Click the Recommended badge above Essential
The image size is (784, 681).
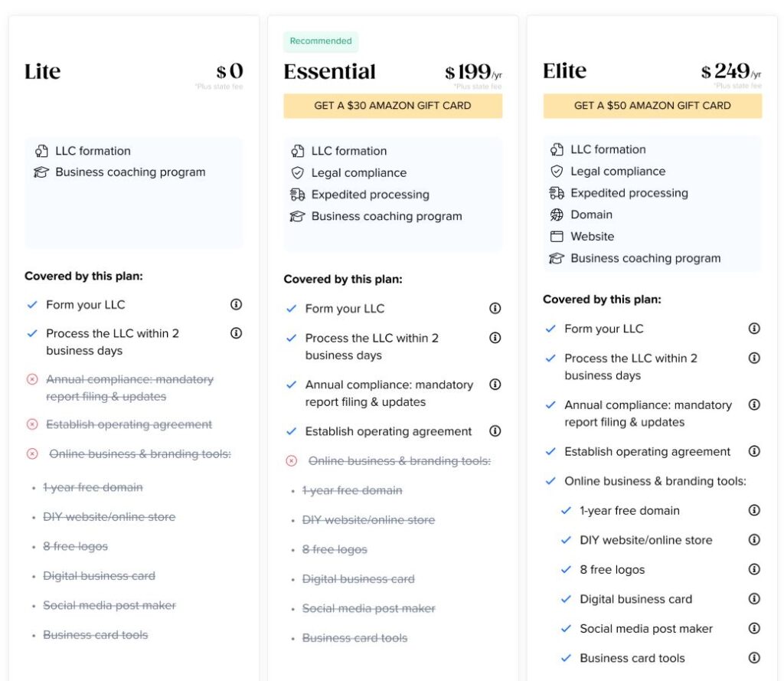click(321, 41)
